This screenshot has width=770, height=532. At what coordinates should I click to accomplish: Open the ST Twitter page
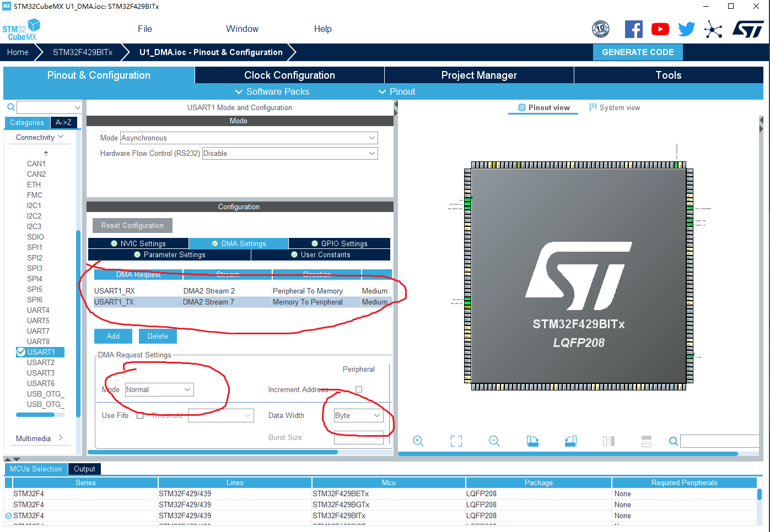[x=686, y=29]
